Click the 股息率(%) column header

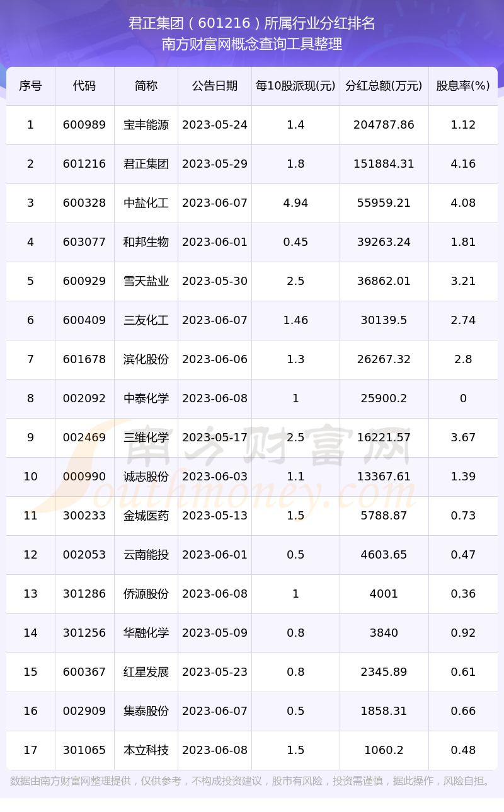(463, 86)
